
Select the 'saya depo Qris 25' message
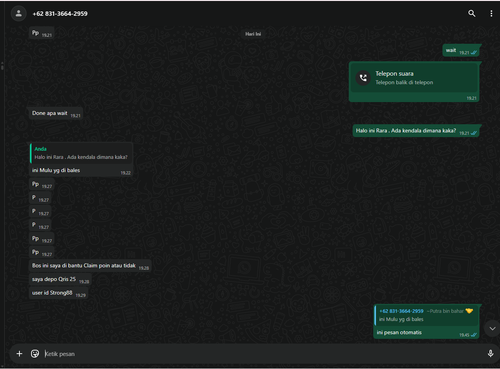(60, 280)
